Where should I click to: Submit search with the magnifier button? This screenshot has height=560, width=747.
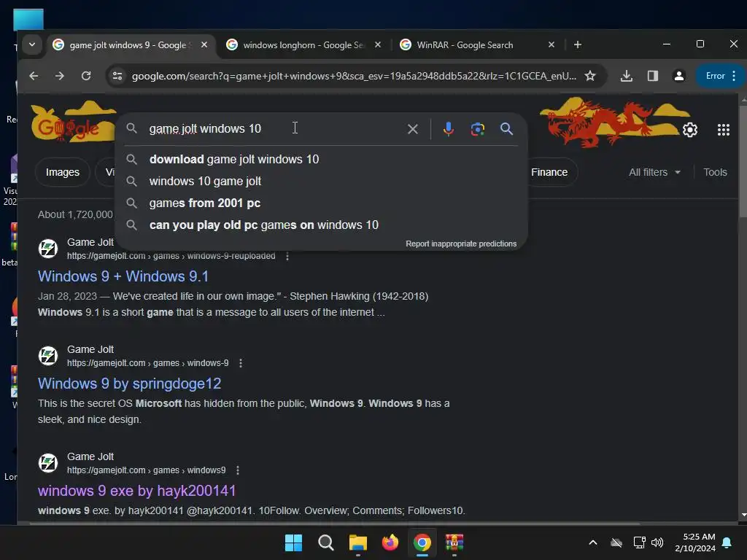tap(506, 129)
